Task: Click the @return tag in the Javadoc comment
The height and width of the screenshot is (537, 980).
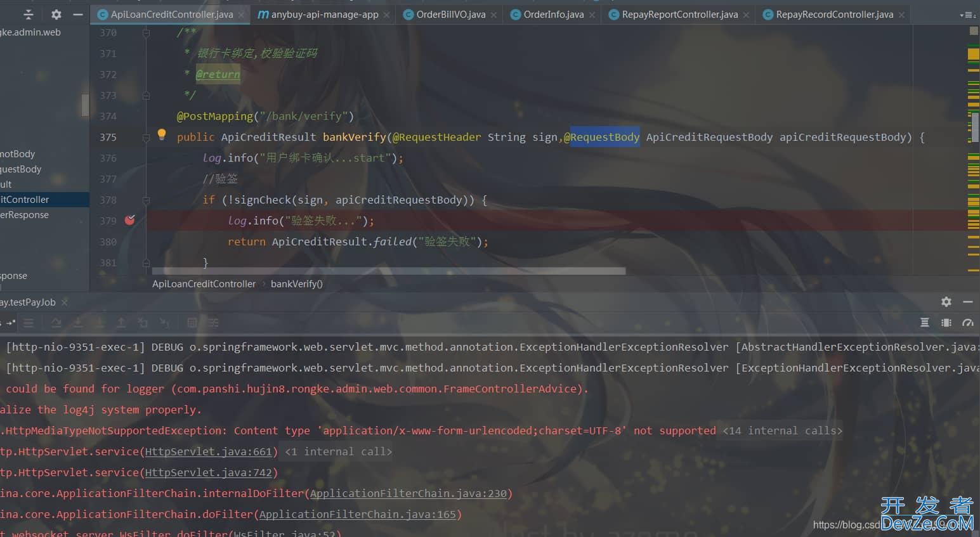Action: point(218,74)
